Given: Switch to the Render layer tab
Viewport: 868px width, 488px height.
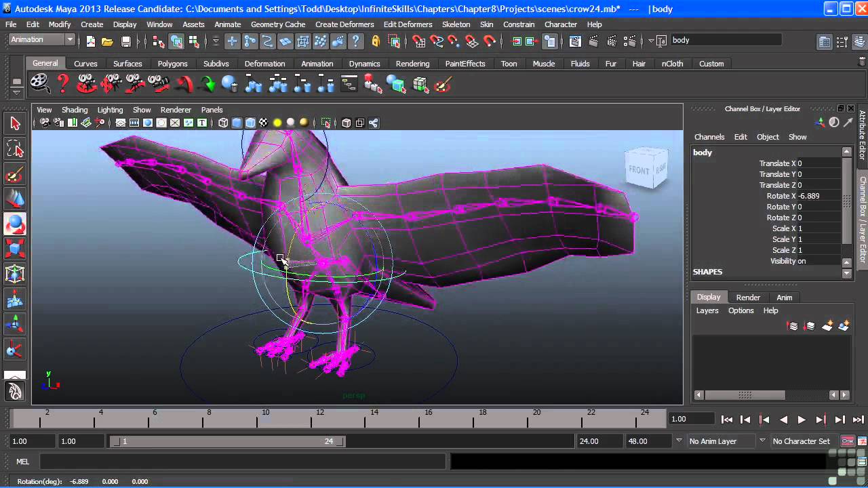Looking at the screenshot, I should 748,298.
